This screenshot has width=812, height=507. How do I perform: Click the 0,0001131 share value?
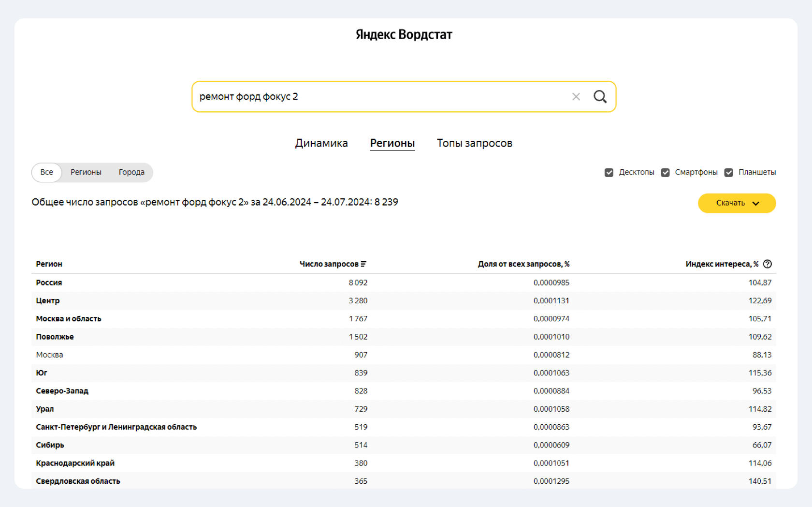(551, 300)
